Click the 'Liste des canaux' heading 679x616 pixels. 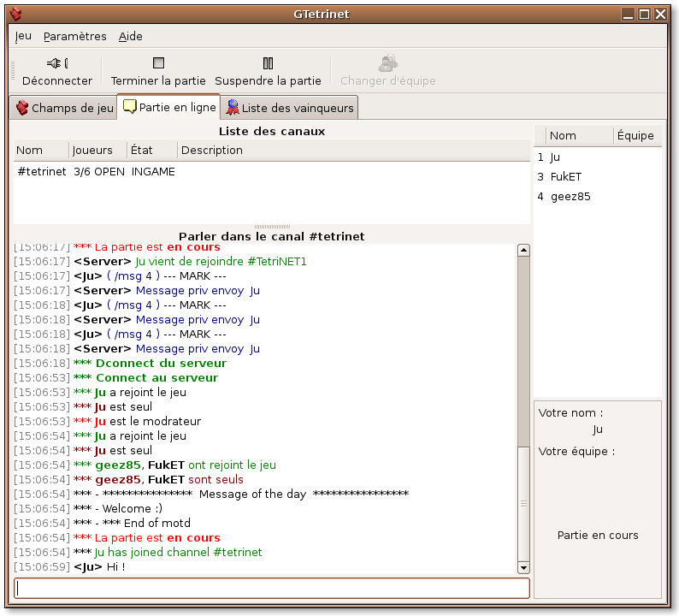272,131
